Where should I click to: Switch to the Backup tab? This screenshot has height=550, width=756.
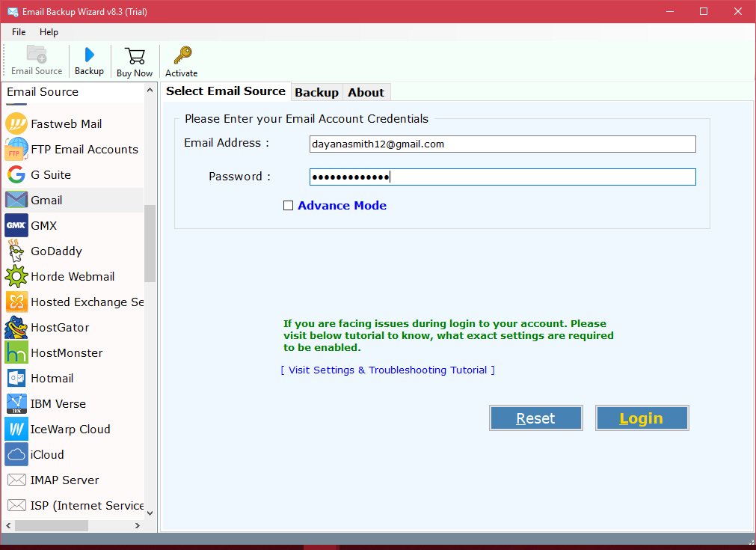[x=317, y=92]
